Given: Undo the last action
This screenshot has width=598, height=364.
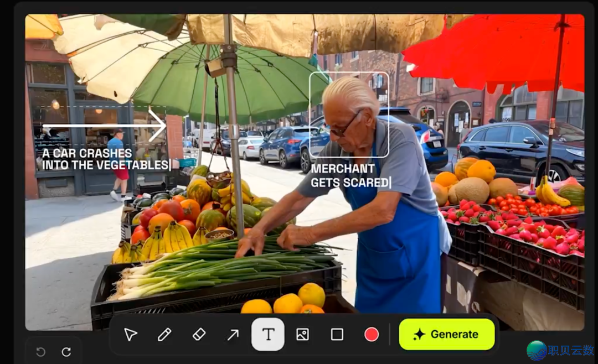Looking at the screenshot, I should 40,352.
